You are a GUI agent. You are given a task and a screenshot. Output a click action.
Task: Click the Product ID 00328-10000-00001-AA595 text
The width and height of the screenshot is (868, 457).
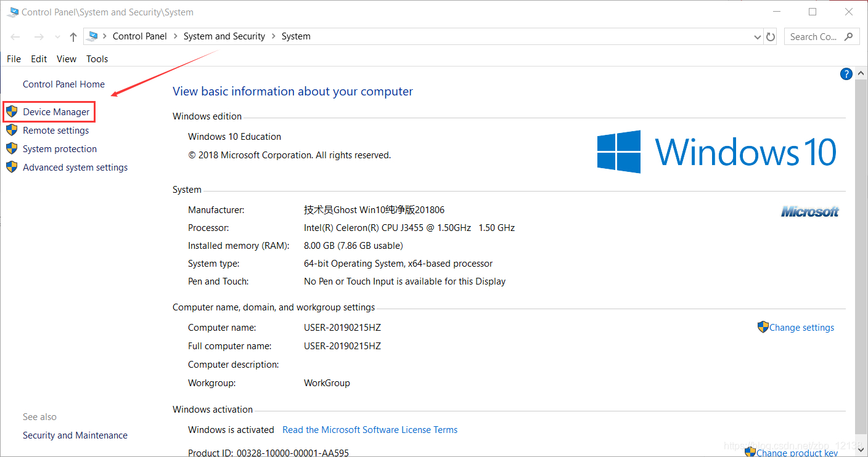click(x=268, y=453)
